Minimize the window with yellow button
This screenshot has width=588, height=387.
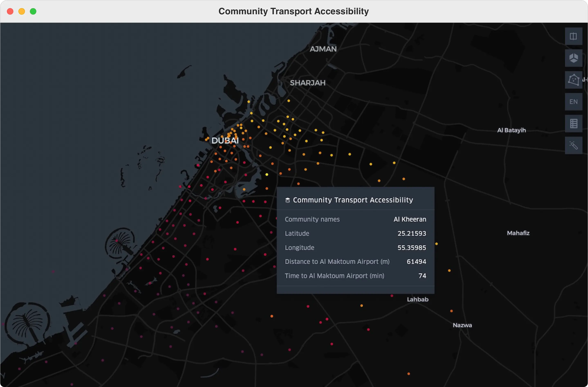tap(22, 11)
